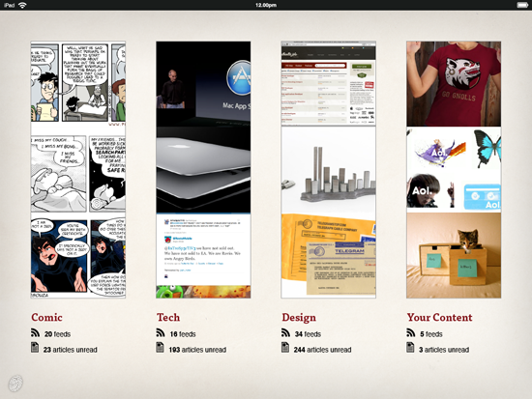532x399 pixels.
Task: Tap the RSS feed icon under Comic
Action: 35,332
